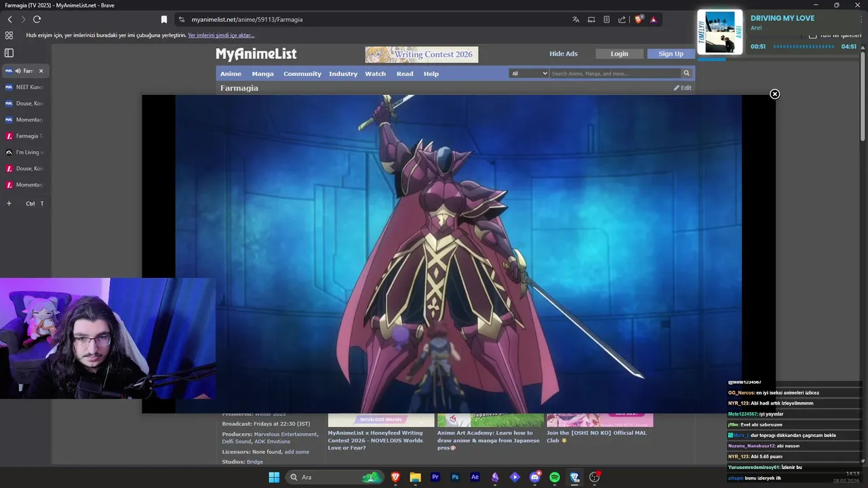Open After Effects from the taskbar
868x488 pixels.
pyautogui.click(x=475, y=477)
